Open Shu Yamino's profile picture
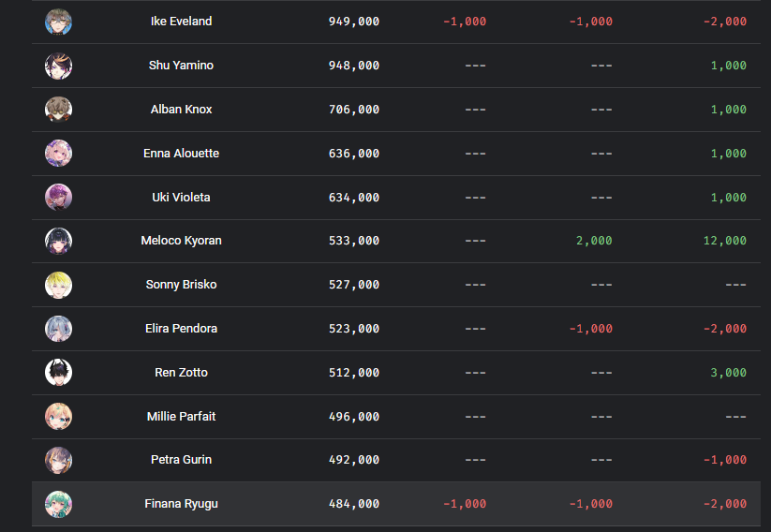 click(58, 66)
